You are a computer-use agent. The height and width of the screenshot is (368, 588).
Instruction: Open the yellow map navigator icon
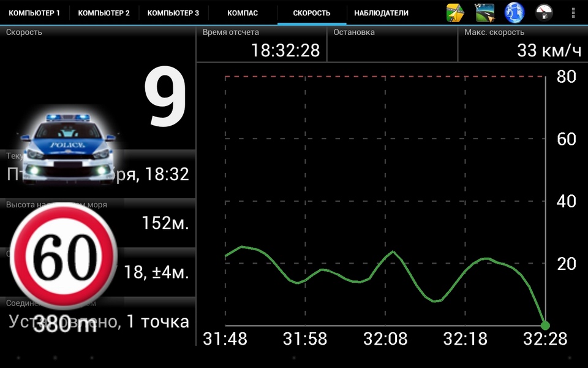(x=455, y=13)
